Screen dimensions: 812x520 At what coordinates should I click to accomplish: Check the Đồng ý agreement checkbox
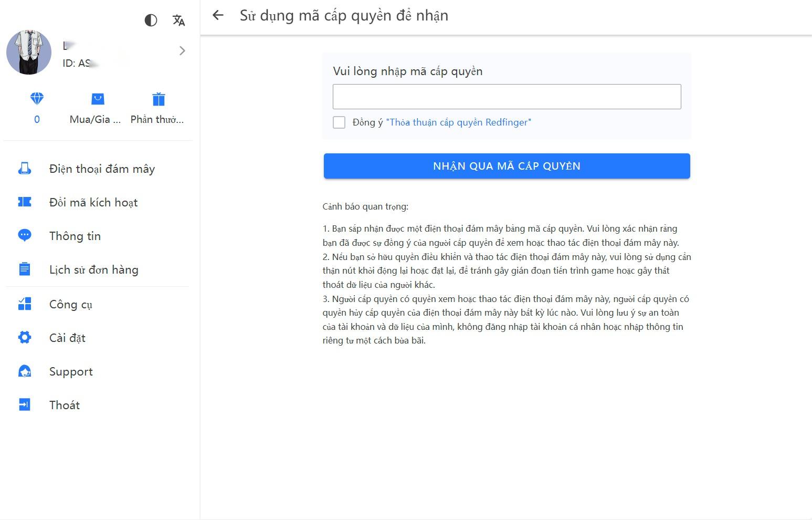point(339,122)
